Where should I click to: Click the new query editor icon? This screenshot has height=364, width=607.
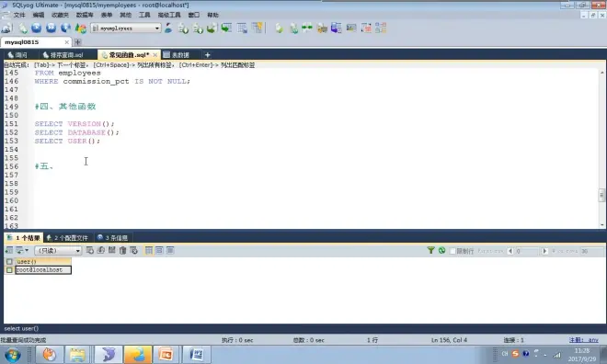(23, 28)
